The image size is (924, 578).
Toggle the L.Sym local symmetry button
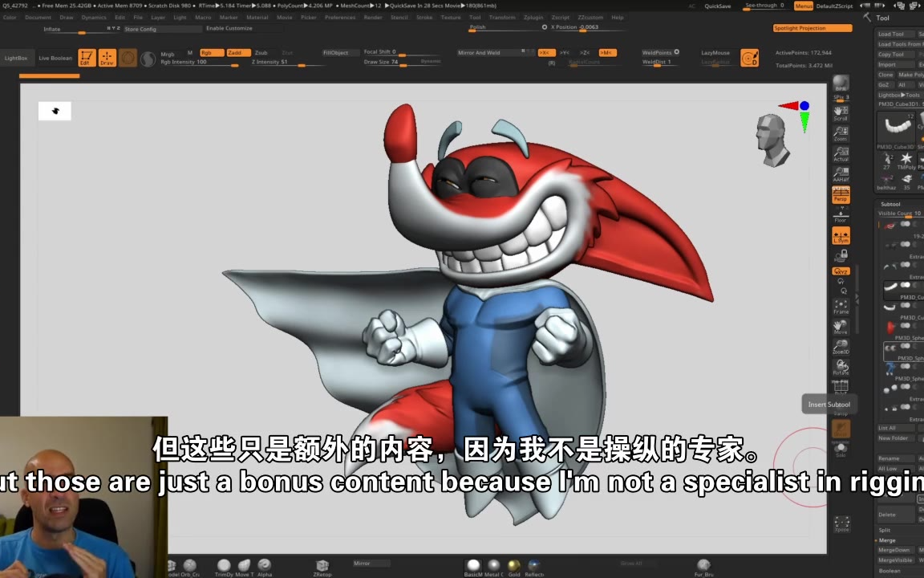click(841, 236)
